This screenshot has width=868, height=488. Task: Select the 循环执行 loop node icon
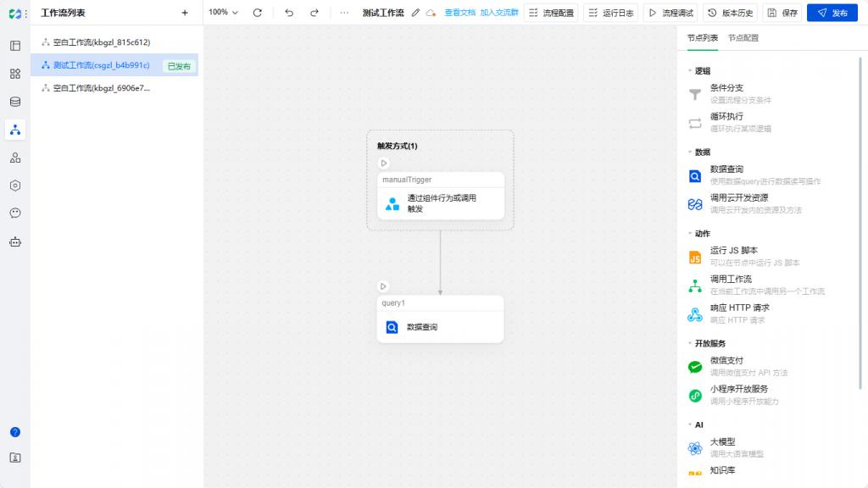click(x=695, y=124)
